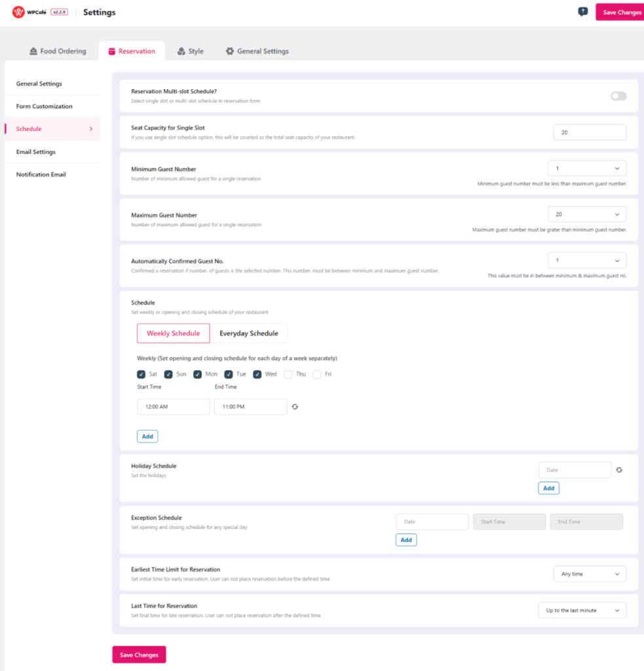Check the Thu checkbox
The image size is (644, 671).
pos(288,374)
